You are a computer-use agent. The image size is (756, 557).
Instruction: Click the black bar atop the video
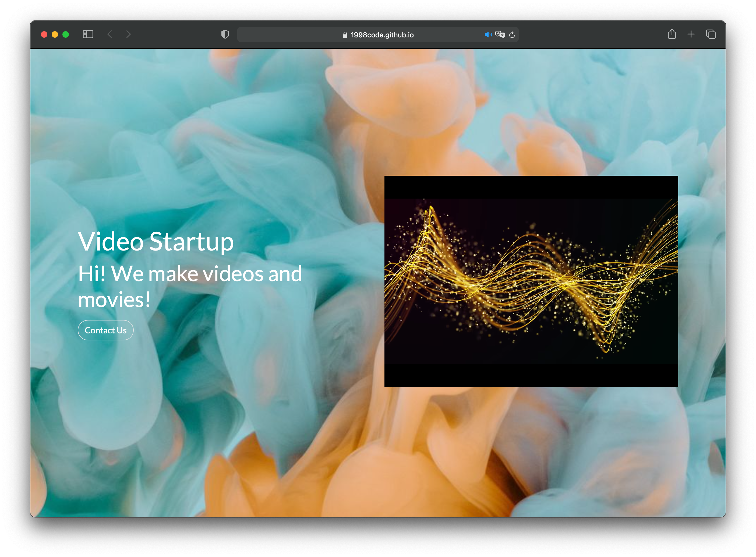click(x=531, y=187)
